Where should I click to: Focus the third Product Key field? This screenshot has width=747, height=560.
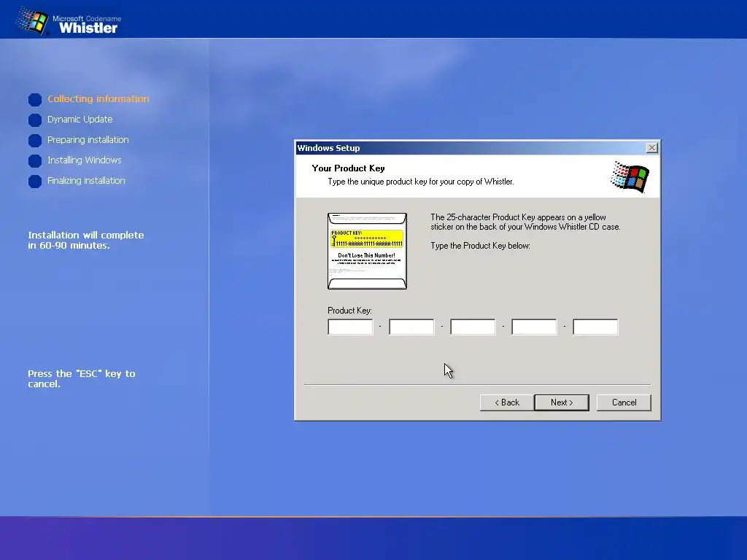473,327
